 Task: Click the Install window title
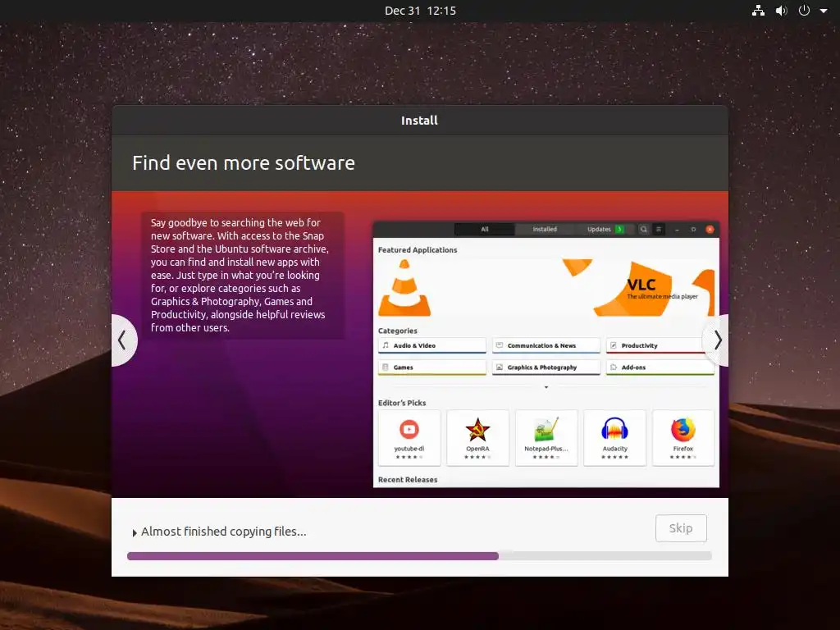(x=419, y=121)
